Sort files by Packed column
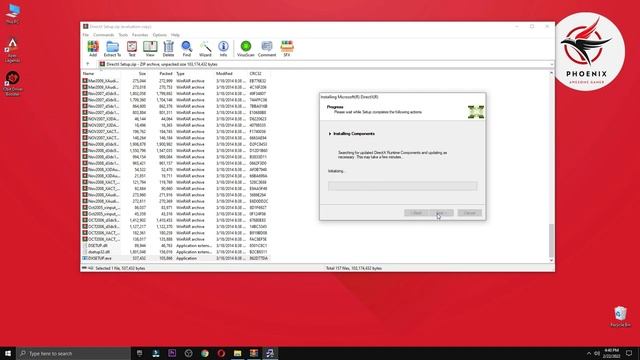 pos(161,74)
